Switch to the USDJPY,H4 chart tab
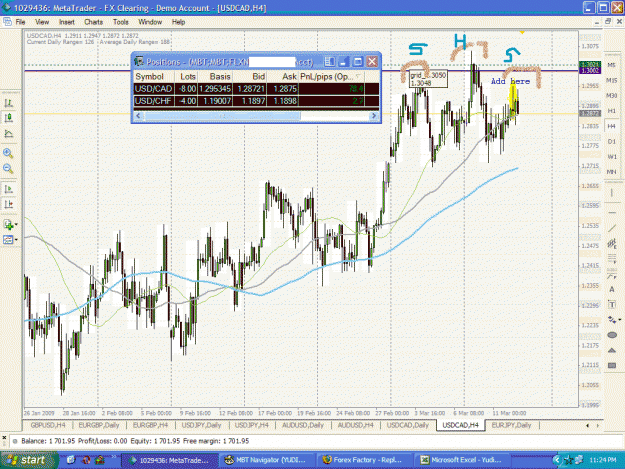The image size is (625, 469). click(252, 425)
